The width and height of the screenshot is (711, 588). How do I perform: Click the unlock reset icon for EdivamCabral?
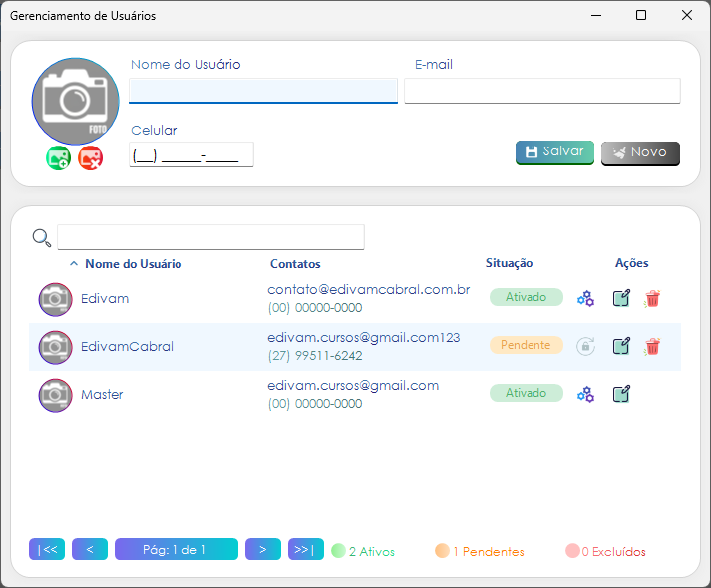pos(585,347)
